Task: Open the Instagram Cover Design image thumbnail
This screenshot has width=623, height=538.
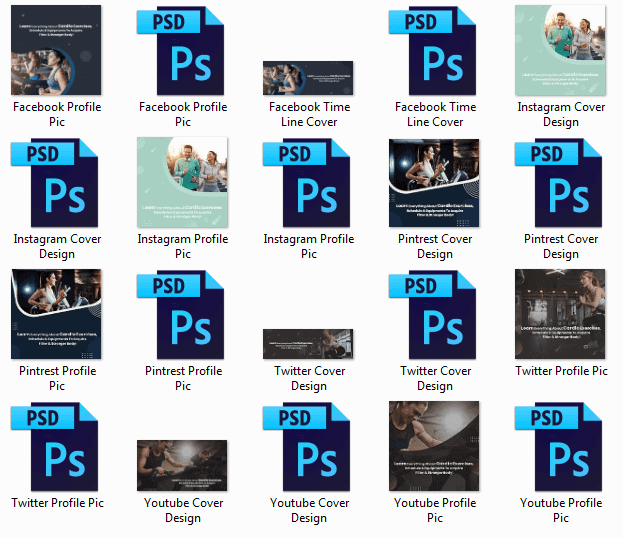Action: point(560,50)
